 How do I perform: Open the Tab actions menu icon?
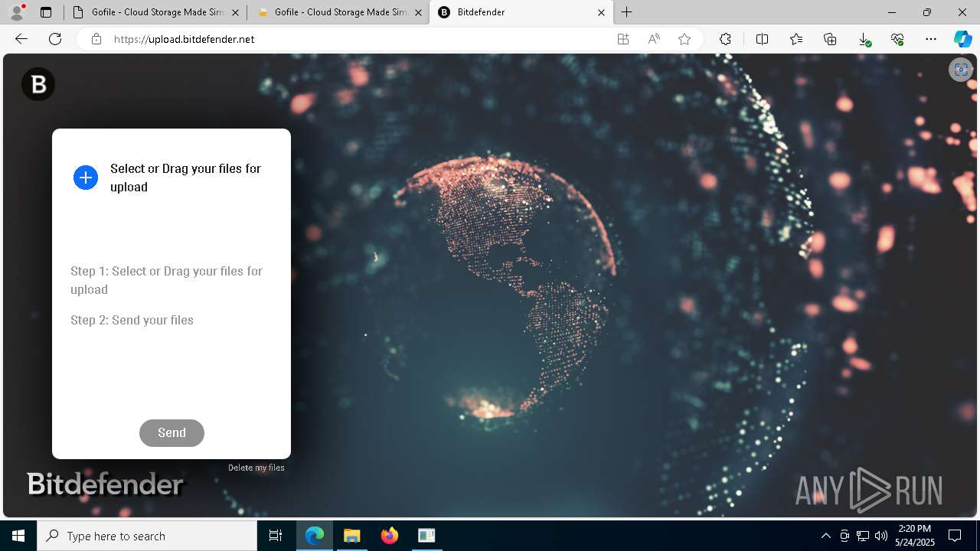coord(46,12)
